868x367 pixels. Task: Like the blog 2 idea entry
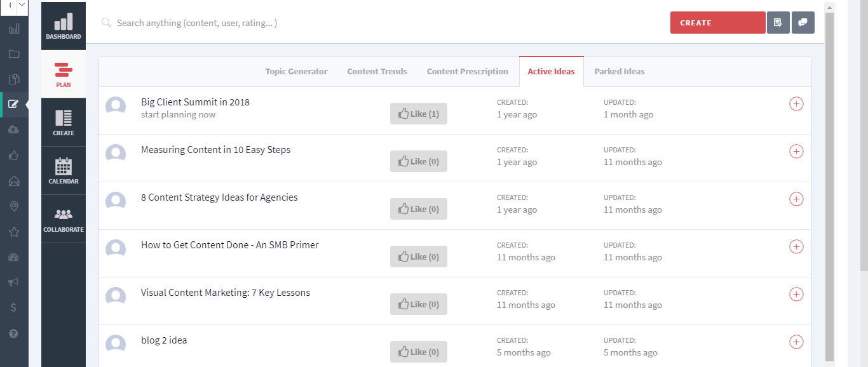[418, 352]
